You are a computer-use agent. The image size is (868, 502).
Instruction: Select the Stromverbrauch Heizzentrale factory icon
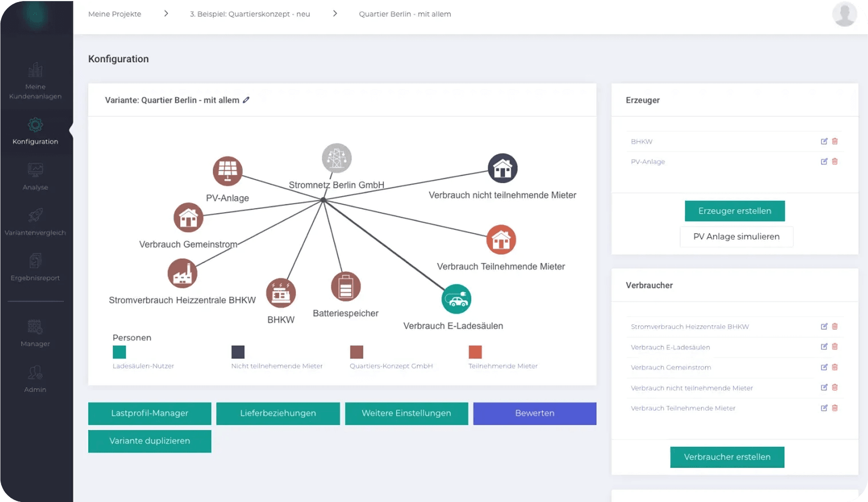(x=182, y=274)
